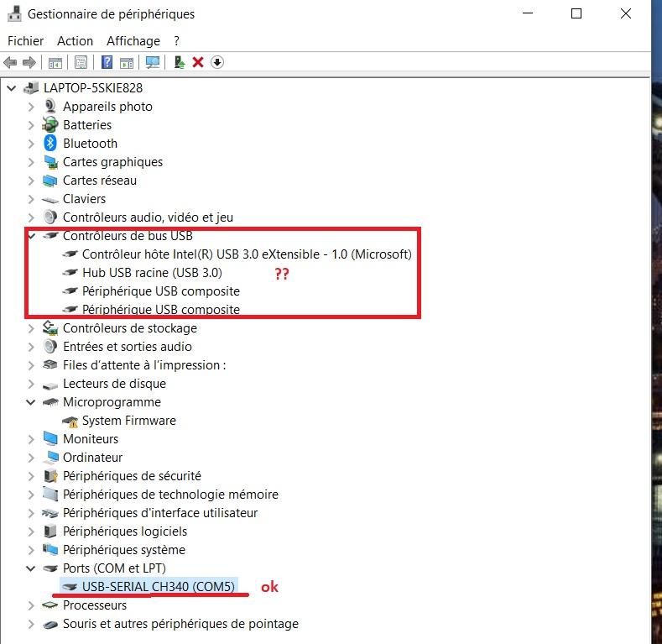Select the Claviers category label

pyautogui.click(x=84, y=199)
